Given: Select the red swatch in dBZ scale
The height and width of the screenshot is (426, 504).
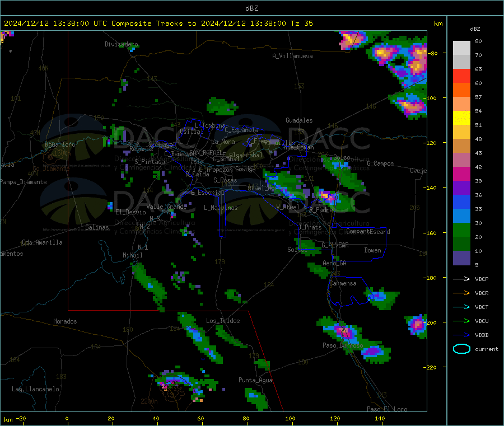Looking at the screenshot, I should pos(461,76).
